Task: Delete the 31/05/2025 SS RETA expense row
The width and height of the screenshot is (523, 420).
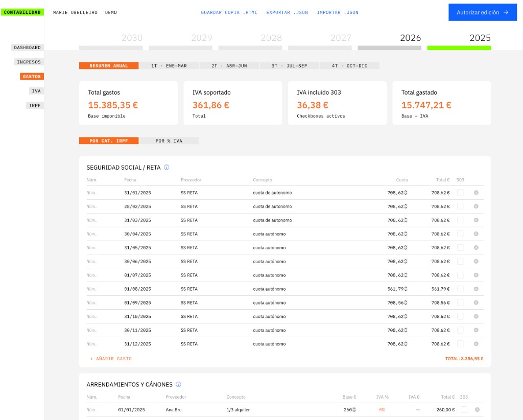Action: pyautogui.click(x=476, y=247)
